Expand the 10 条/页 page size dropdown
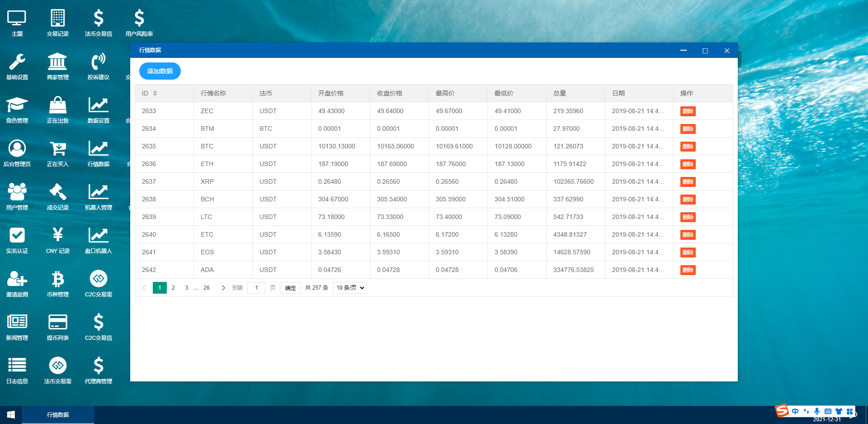This screenshot has height=424, width=868. [349, 288]
